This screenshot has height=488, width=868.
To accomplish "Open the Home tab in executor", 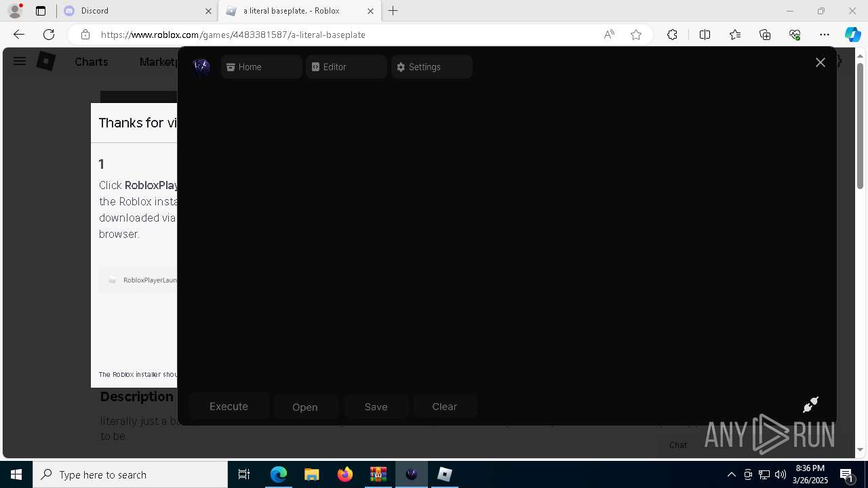I will coord(262,67).
